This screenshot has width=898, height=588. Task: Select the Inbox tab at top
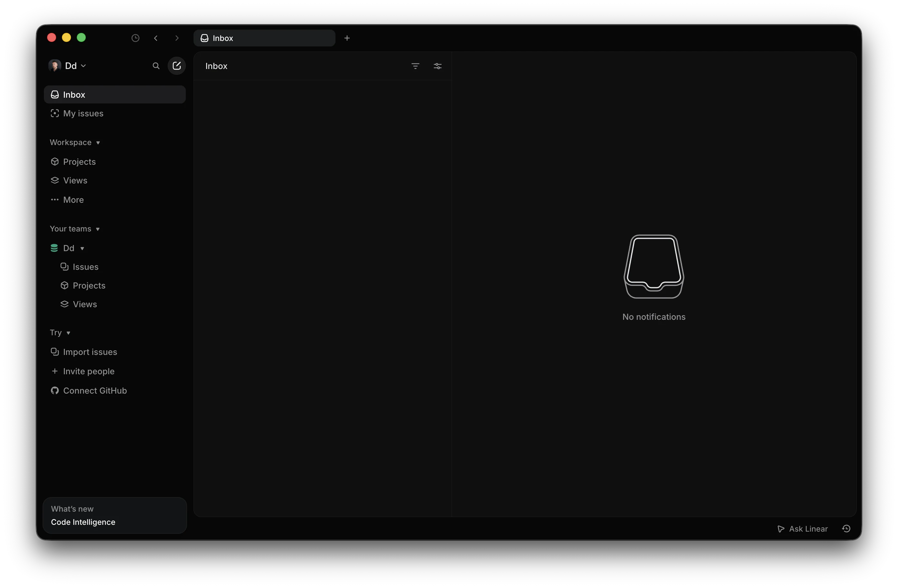[264, 38]
